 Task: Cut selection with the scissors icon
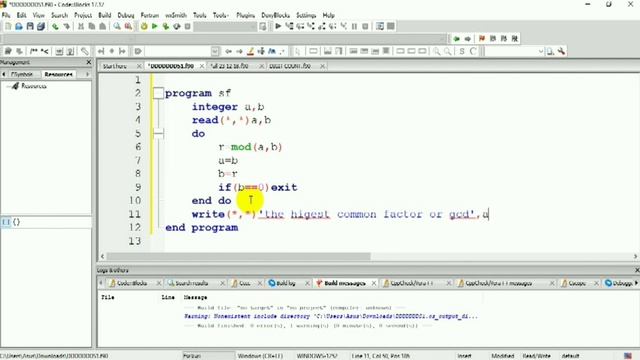(81, 27)
